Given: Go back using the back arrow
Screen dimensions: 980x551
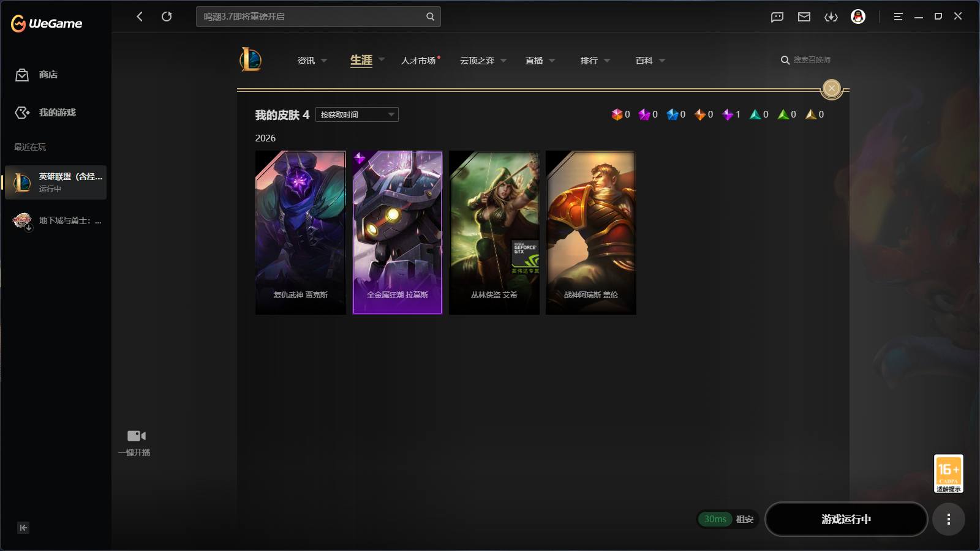Looking at the screenshot, I should 140,17.
